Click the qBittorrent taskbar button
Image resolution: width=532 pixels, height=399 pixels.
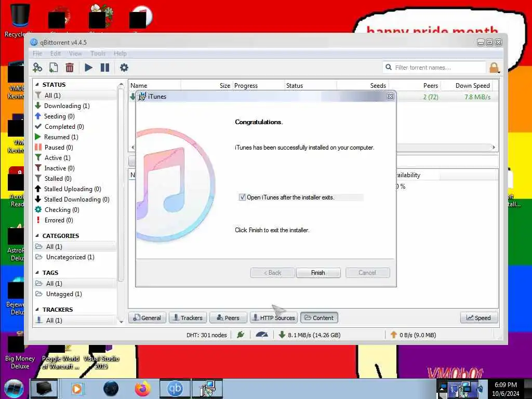175,389
